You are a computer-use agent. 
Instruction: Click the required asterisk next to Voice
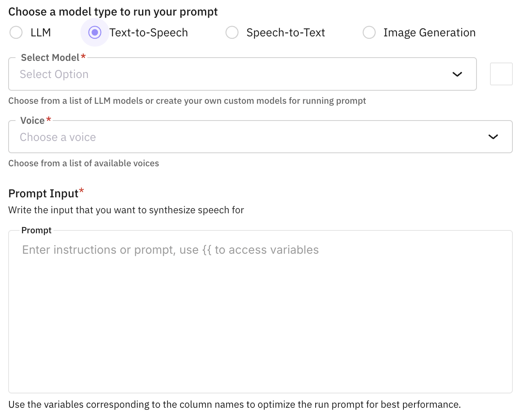(x=49, y=120)
